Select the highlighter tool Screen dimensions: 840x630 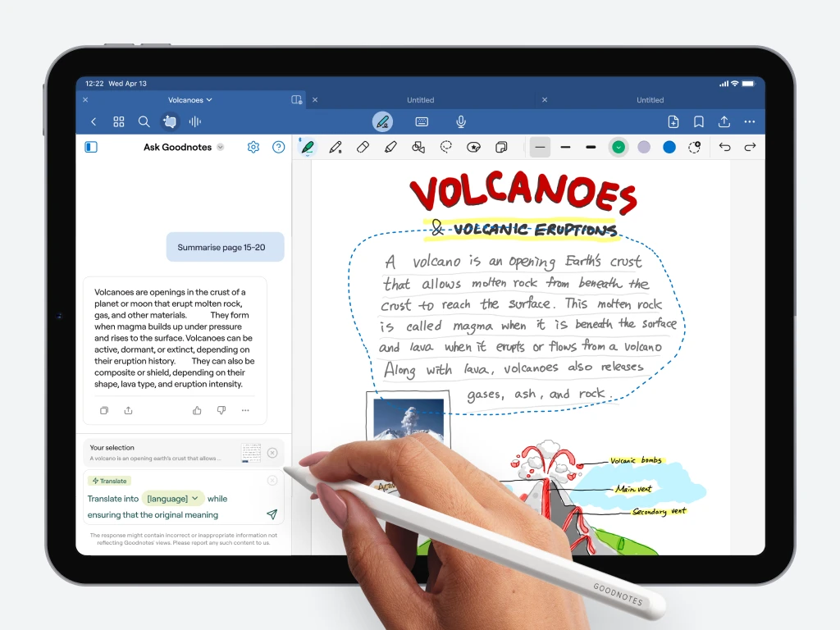click(x=390, y=147)
